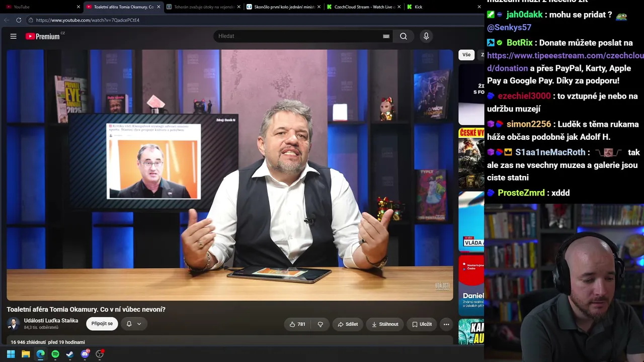Close the Kick browser tab

click(479, 7)
